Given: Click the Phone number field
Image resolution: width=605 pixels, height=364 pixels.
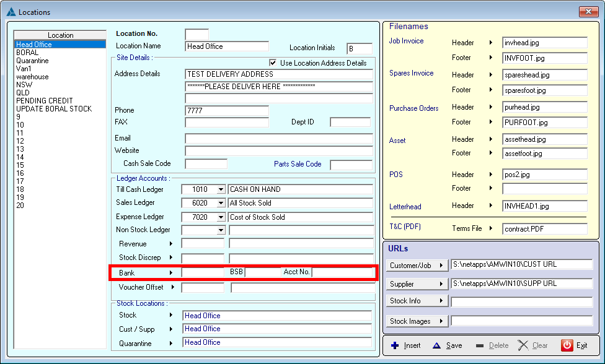Looking at the screenshot, I should click(227, 111).
